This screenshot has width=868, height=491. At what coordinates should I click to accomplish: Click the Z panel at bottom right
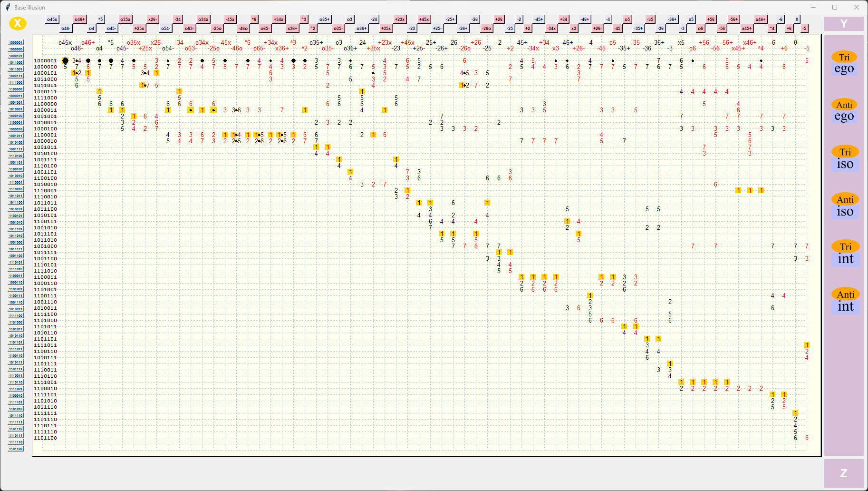844,473
